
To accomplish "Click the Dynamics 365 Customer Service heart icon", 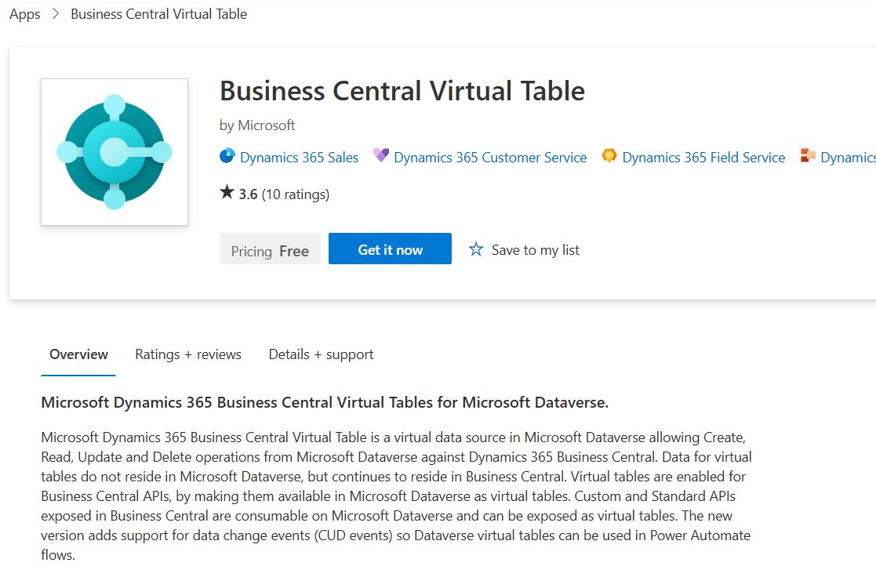I will [x=381, y=156].
